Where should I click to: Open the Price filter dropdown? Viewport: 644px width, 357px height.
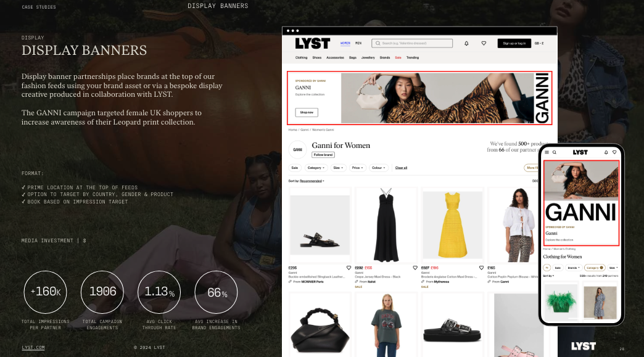(x=357, y=168)
